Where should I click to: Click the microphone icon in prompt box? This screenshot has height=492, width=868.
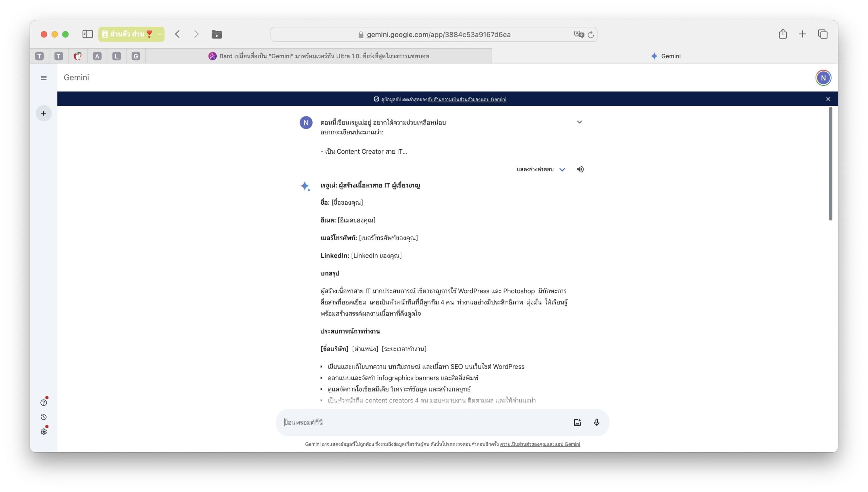[x=596, y=422]
